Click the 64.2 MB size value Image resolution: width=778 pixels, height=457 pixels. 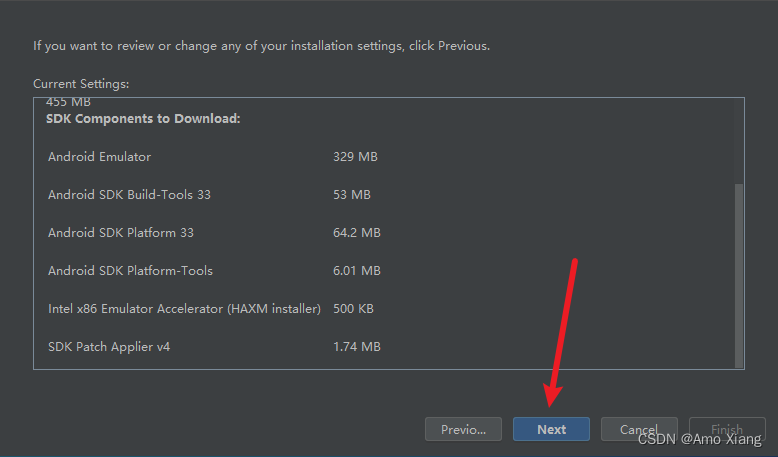coord(357,233)
